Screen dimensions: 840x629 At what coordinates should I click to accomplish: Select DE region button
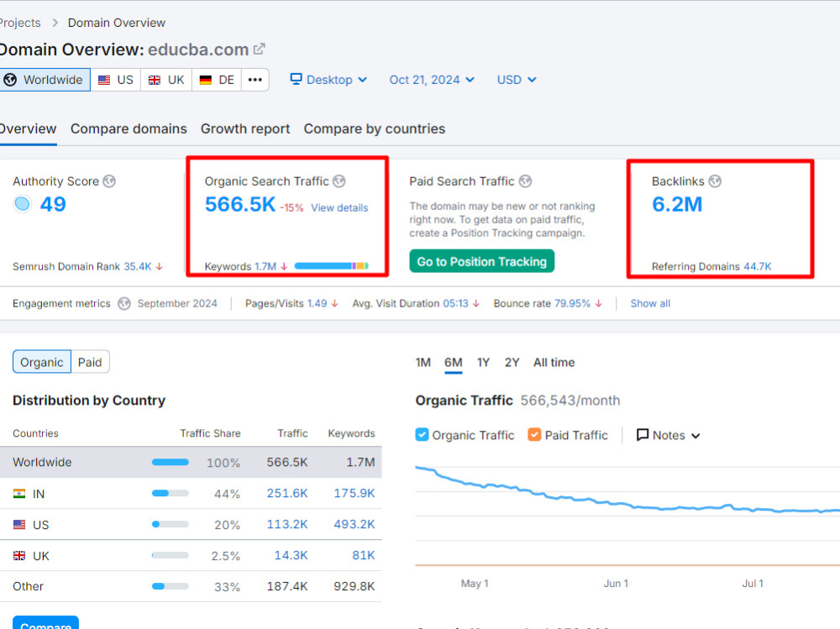pos(217,80)
